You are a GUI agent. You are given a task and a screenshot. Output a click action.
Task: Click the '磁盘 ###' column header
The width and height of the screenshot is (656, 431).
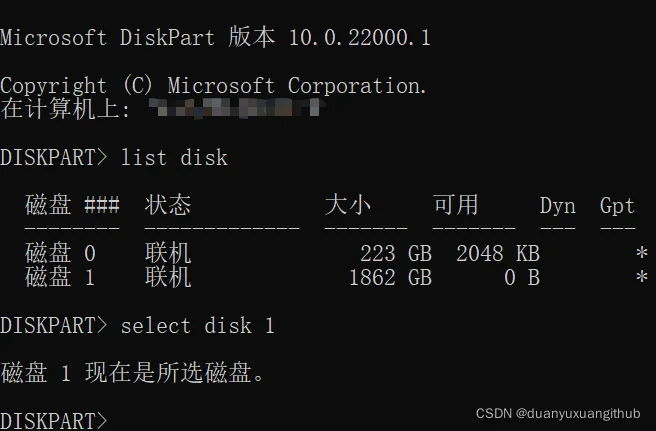[72, 205]
